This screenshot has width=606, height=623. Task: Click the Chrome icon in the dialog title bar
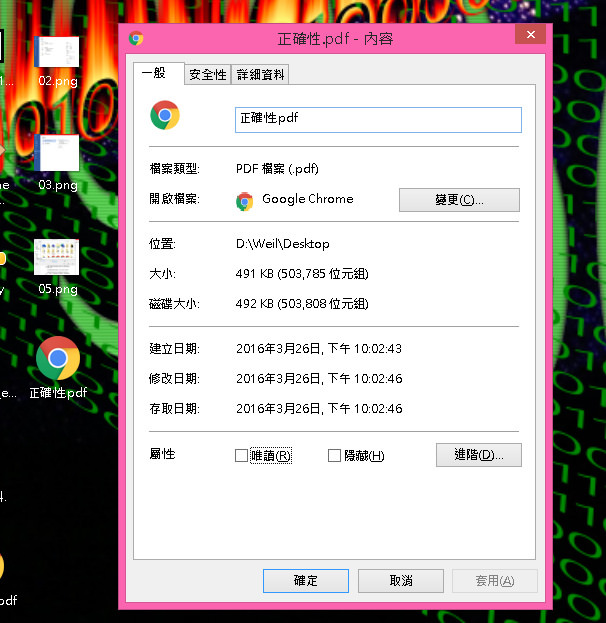tap(136, 38)
